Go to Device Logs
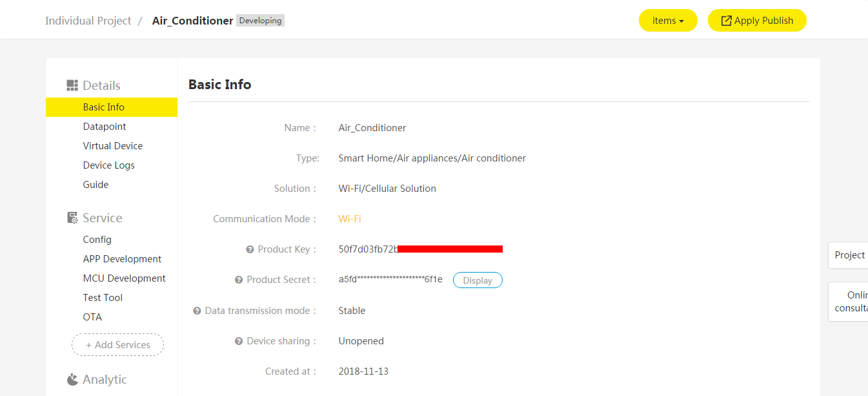 (x=109, y=165)
